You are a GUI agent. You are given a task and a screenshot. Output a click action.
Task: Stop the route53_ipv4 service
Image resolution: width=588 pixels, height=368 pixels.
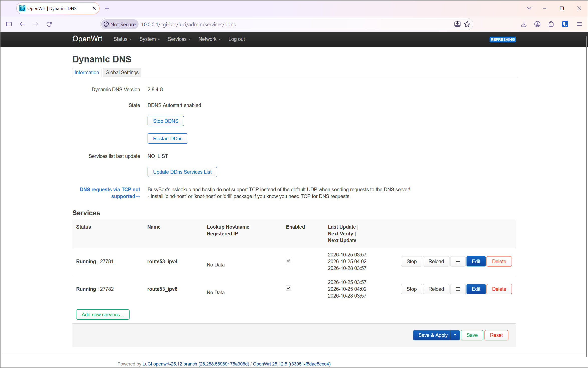(411, 261)
